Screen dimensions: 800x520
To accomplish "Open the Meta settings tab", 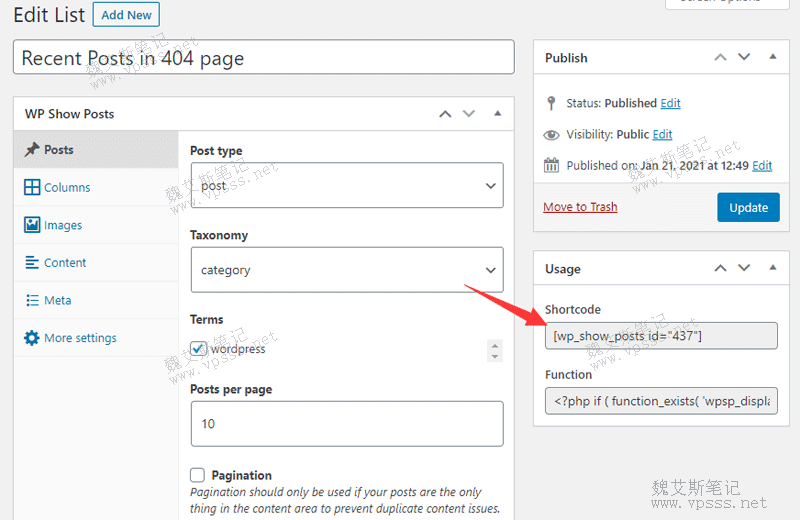I will coord(96,300).
